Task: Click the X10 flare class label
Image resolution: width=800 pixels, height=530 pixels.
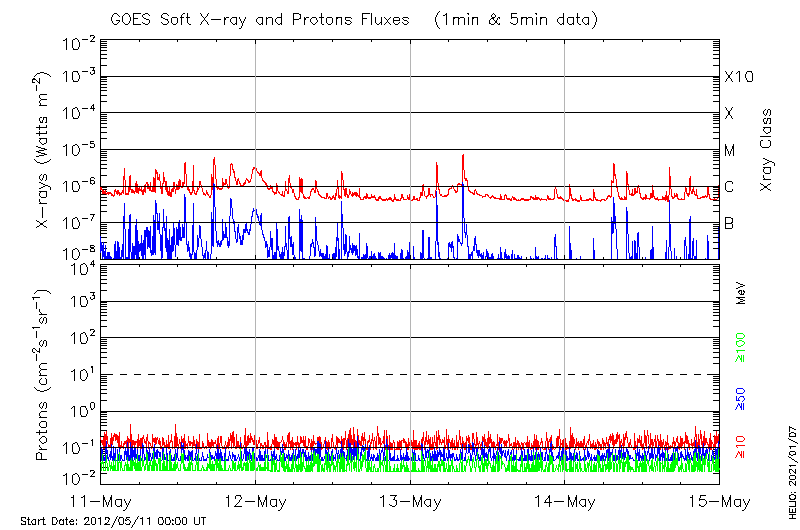Action: coord(738,77)
